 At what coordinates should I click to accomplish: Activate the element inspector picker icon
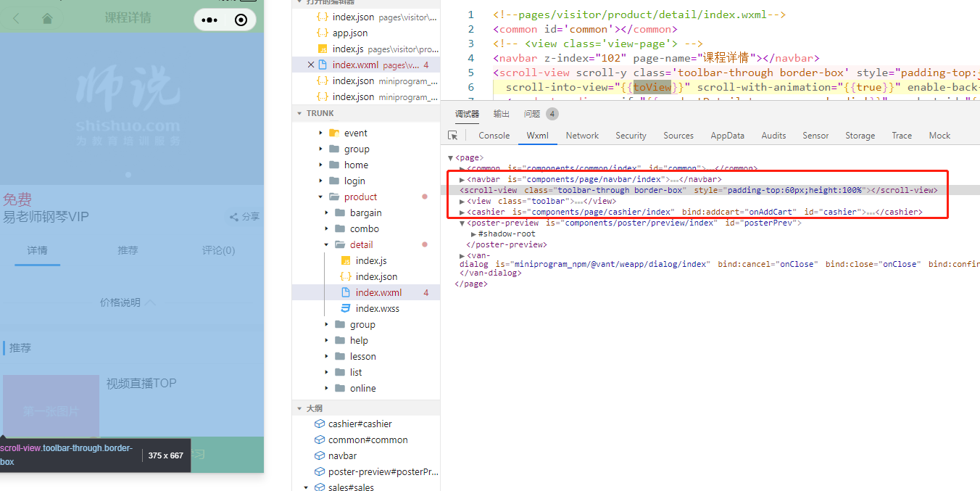tap(453, 136)
